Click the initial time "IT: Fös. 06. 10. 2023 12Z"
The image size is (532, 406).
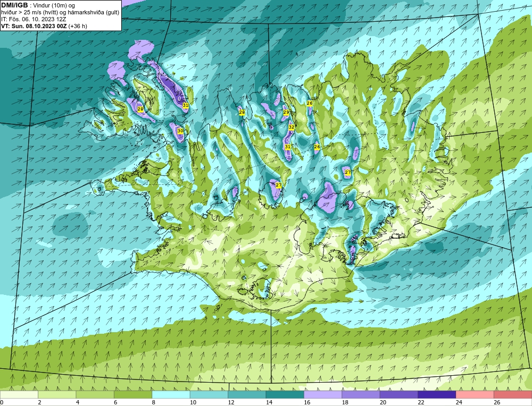pyautogui.click(x=34, y=19)
